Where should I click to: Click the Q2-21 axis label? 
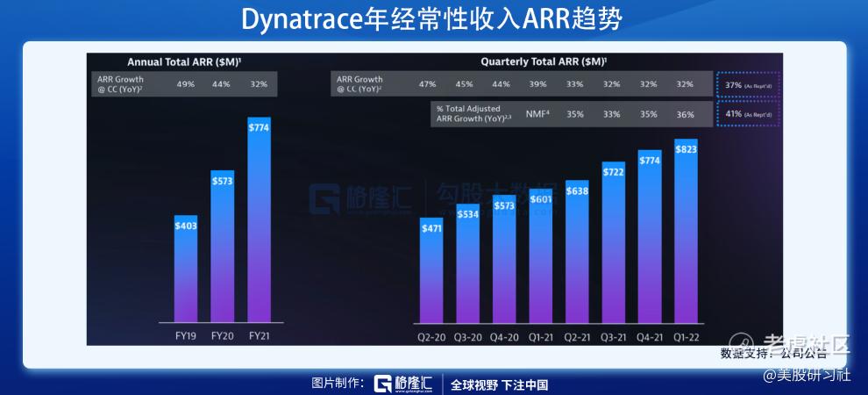pos(578,337)
